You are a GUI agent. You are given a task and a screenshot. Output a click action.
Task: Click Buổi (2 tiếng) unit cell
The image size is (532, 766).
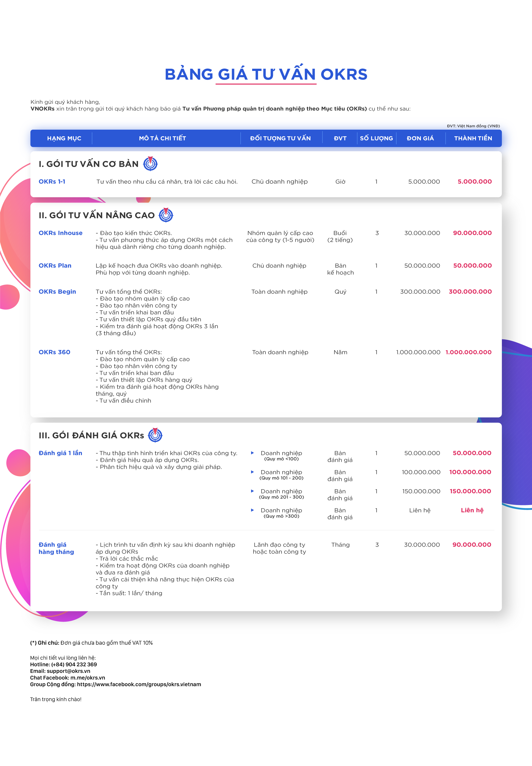(x=340, y=236)
